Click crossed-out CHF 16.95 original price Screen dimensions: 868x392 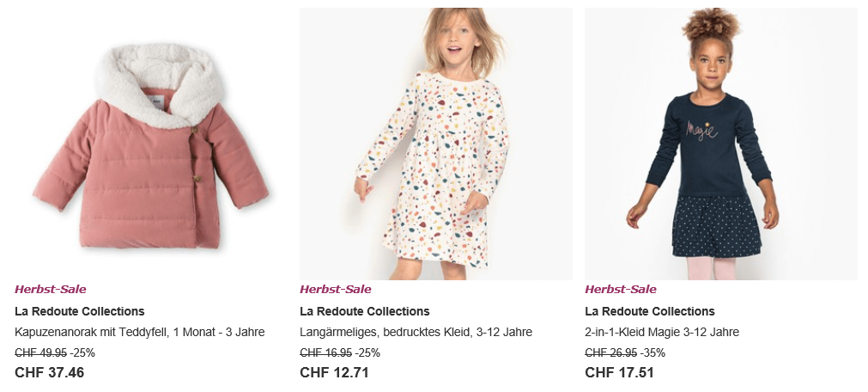(325, 352)
